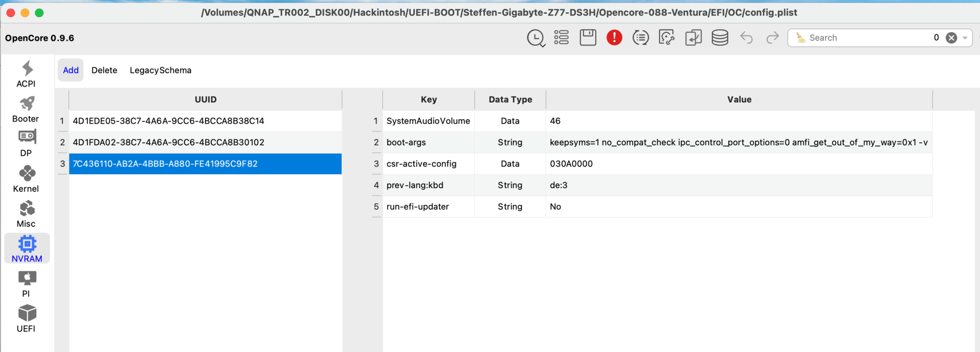Click the red validation error icon
Image resolution: width=980 pixels, height=352 pixels.
pos(614,38)
